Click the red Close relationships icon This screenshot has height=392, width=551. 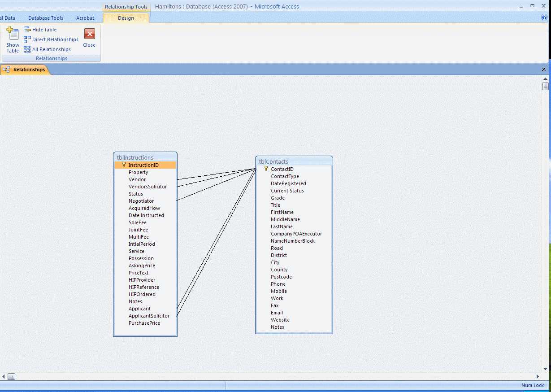(x=90, y=34)
